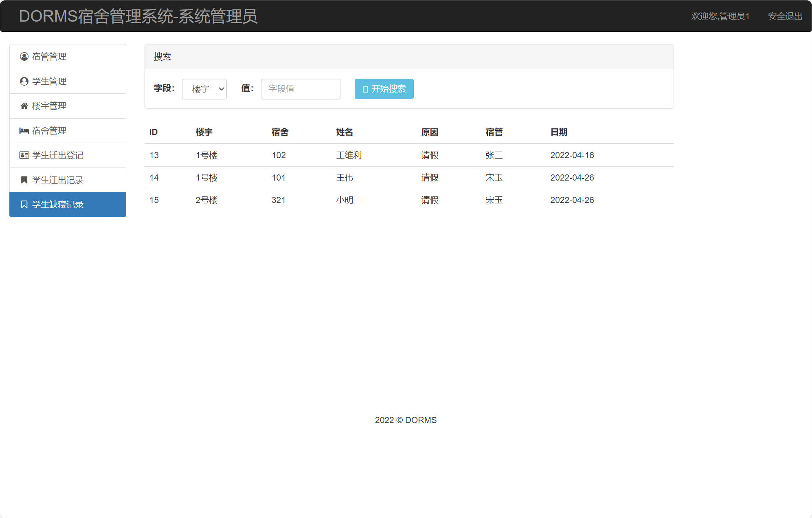Image resolution: width=812 pixels, height=518 pixels.
Task: Switch to 学生迁出记录 section
Action: tap(58, 180)
